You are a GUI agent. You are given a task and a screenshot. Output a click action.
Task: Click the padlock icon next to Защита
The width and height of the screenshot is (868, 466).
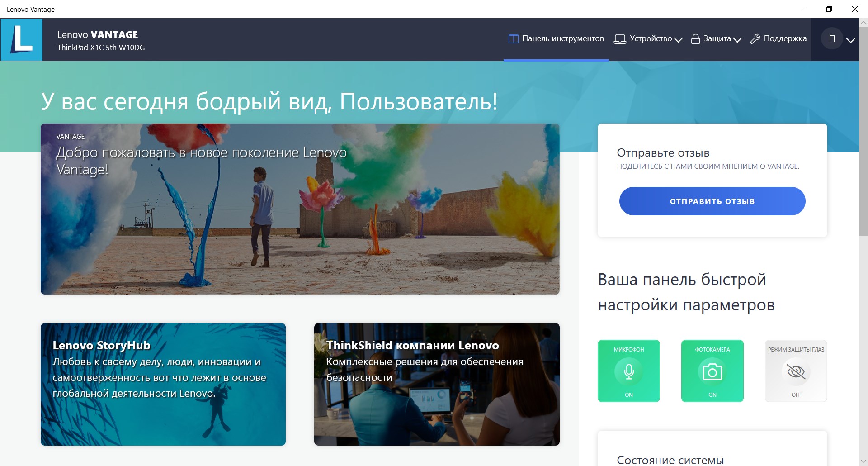tap(696, 39)
